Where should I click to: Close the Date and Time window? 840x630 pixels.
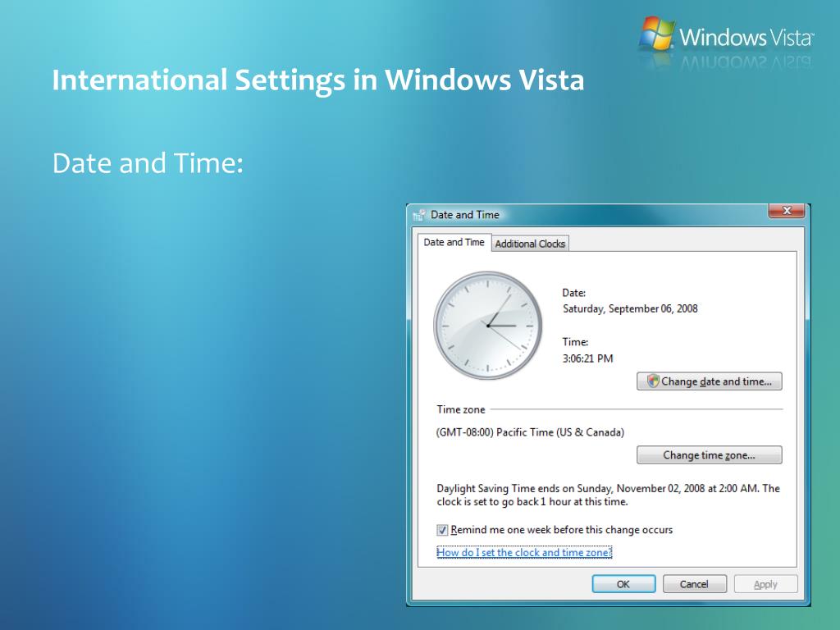pos(787,211)
